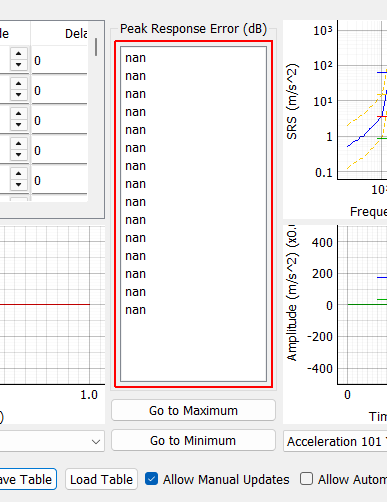Open the Load Table dialog

click(x=101, y=479)
